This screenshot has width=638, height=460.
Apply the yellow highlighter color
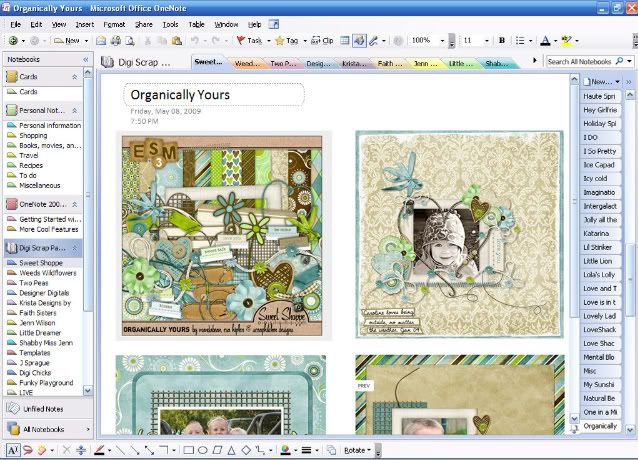[566, 40]
